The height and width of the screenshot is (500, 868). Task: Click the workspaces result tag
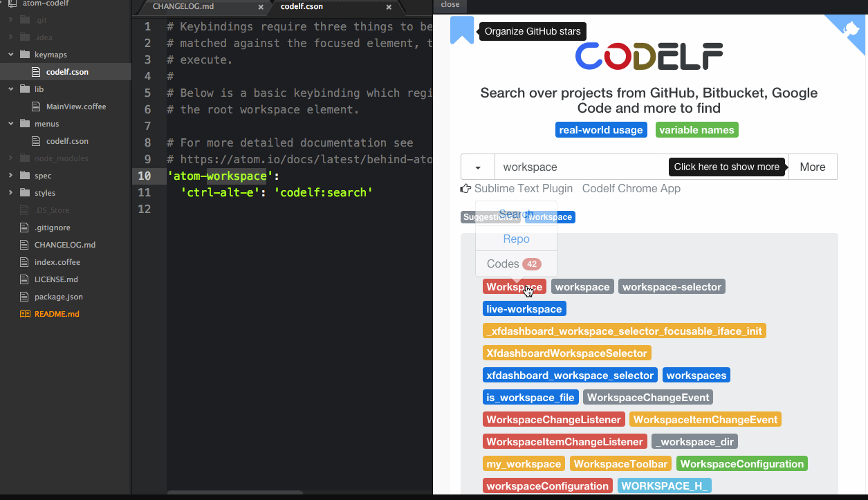click(696, 375)
